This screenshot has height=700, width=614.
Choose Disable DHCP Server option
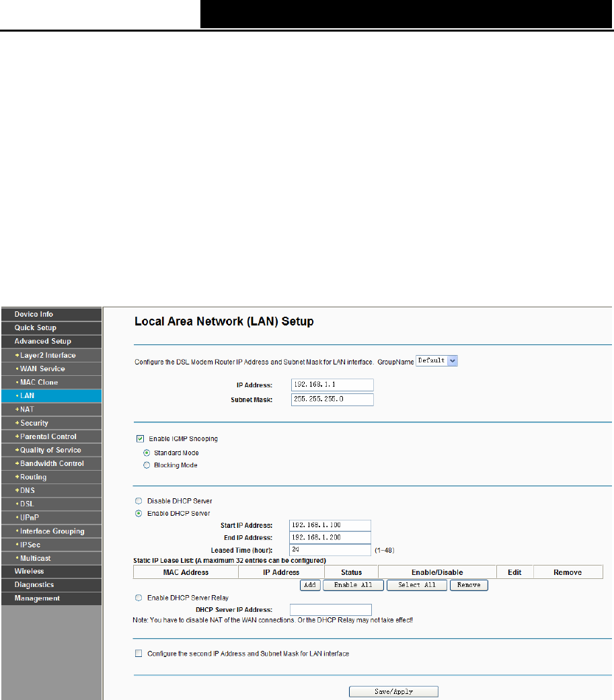coord(139,501)
